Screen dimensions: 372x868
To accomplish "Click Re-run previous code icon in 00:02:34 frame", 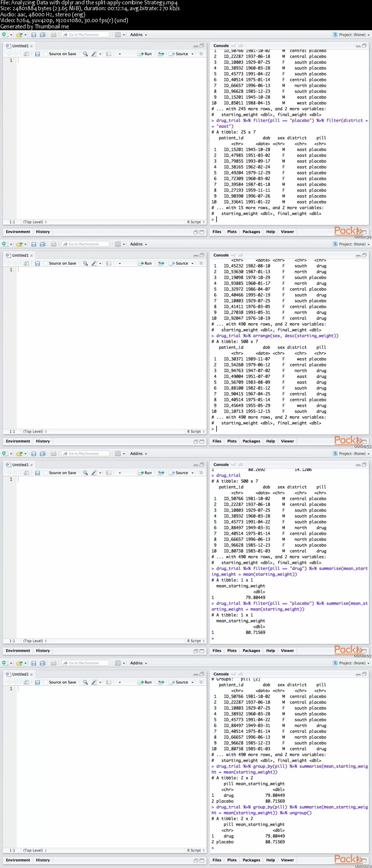I will pyautogui.click(x=161, y=54).
